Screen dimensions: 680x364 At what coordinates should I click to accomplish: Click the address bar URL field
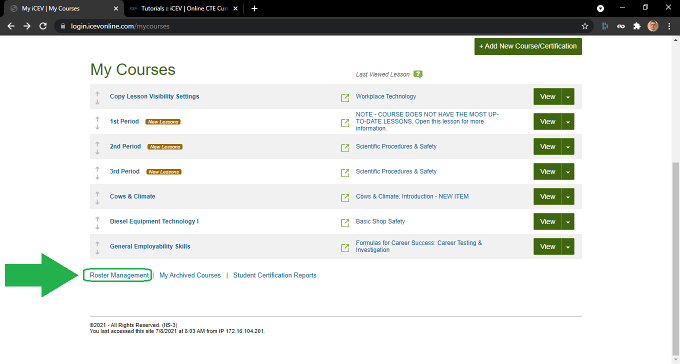pos(321,26)
